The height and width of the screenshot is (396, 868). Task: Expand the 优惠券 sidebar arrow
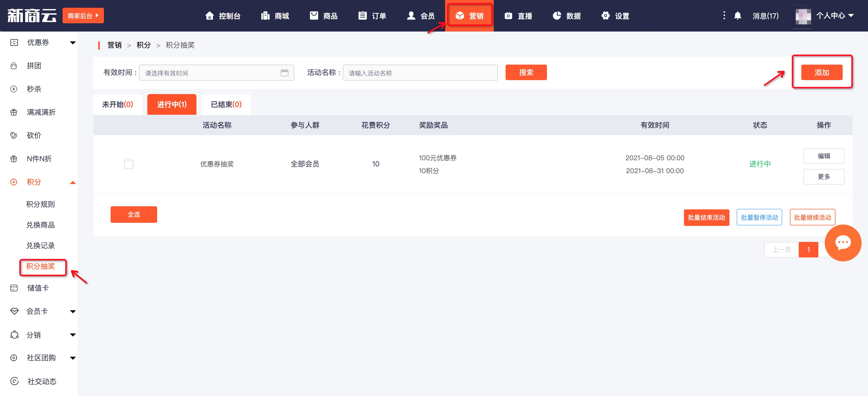(73, 43)
